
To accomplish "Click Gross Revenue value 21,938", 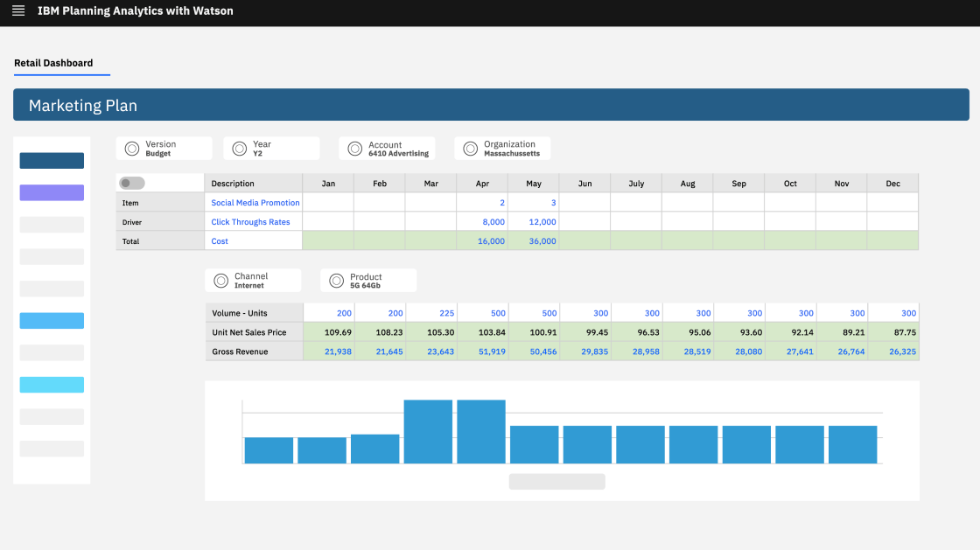I will [329, 352].
